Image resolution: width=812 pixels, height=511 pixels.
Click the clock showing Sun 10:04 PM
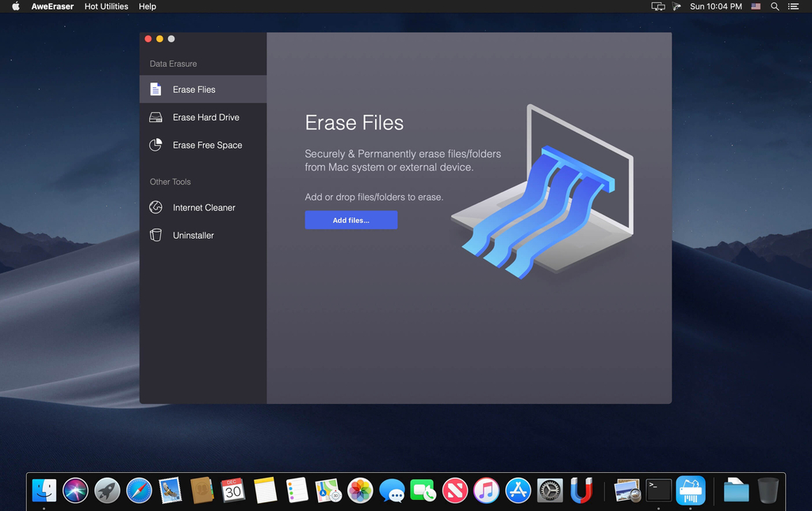pos(716,6)
